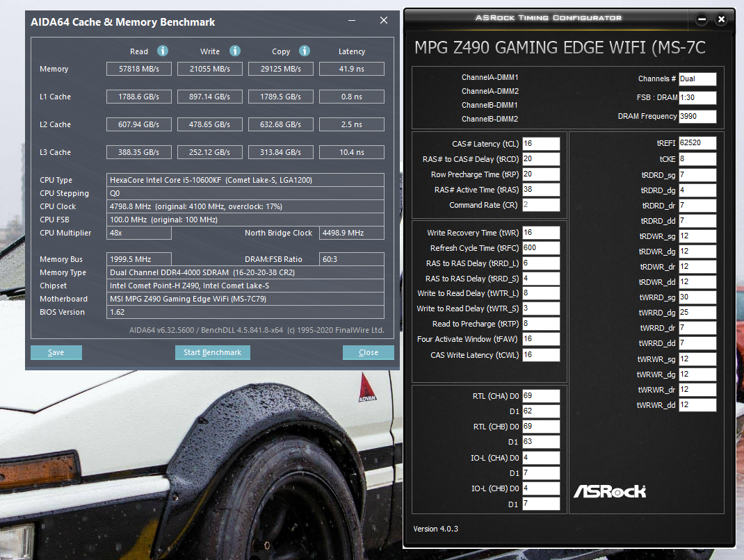The image size is (744, 560).
Task: Click the L2 Cache Write value 478.65 GB/s
Action: (210, 124)
